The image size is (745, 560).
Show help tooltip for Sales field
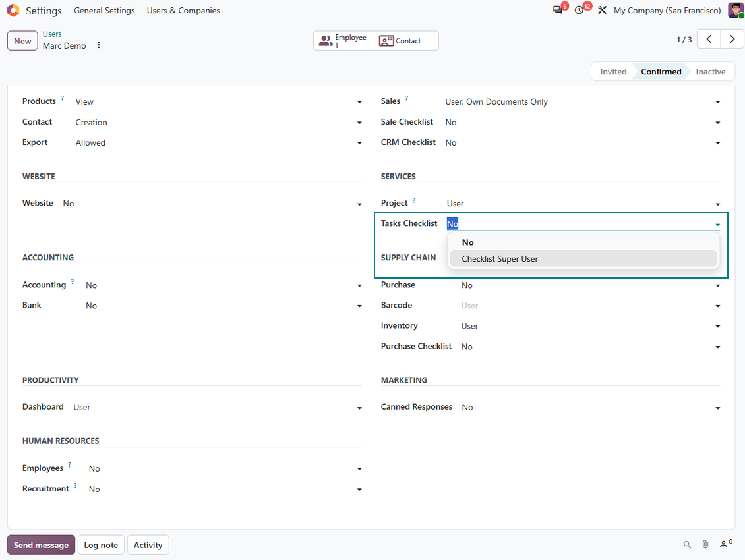406,98
